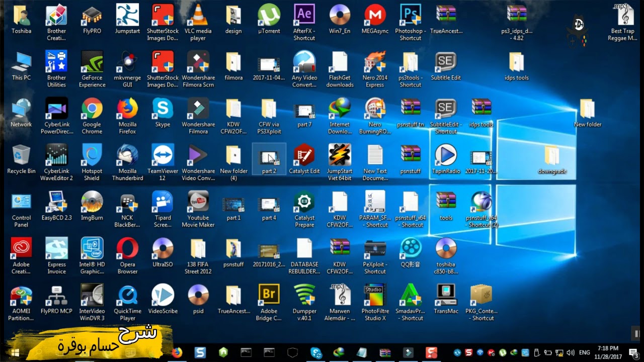Launch UltraISO desktop icon
The image size is (644, 362).
coord(163,248)
